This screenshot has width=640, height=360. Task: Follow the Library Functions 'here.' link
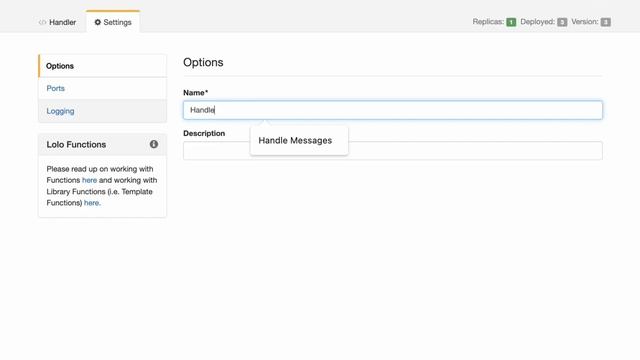(x=92, y=203)
